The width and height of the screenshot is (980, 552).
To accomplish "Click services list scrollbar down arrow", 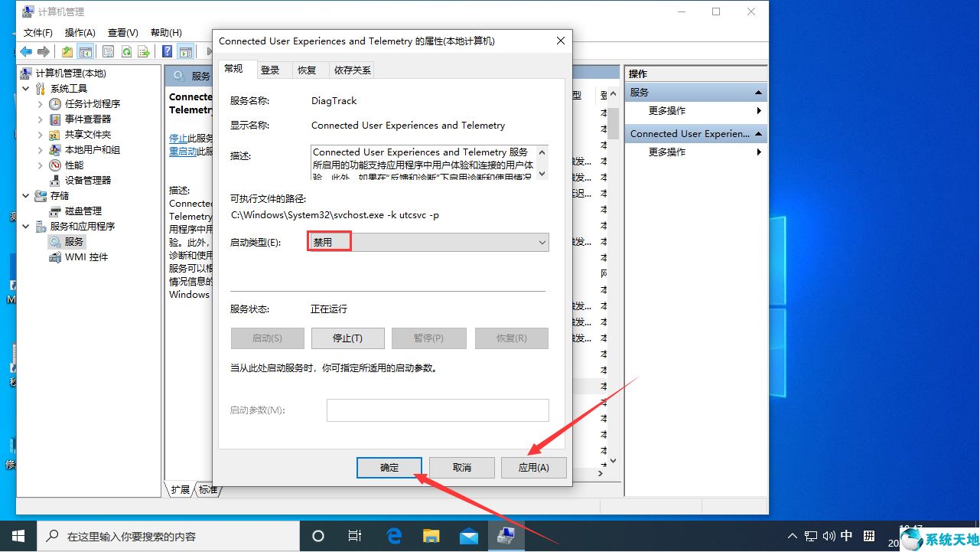I will pyautogui.click(x=612, y=461).
